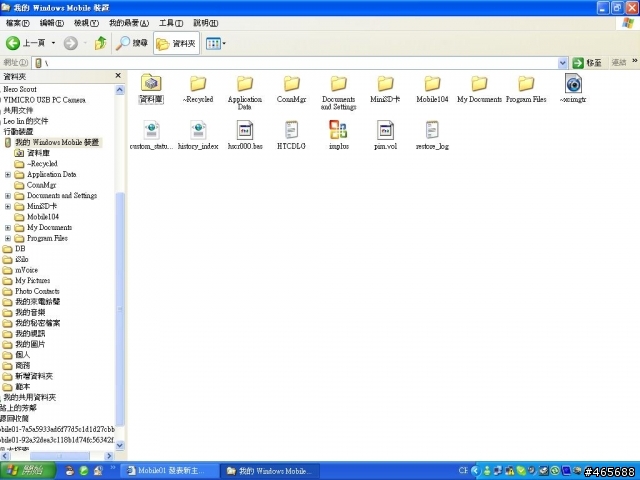Screen dimensions: 640x480
Task: Open the 編輯 (Edit) menu
Action: 51,23
